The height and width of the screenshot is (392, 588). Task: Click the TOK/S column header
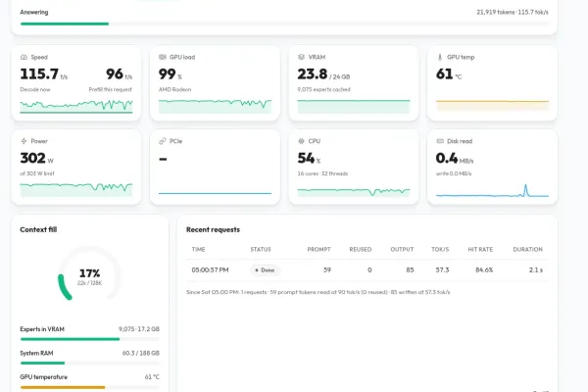point(440,250)
